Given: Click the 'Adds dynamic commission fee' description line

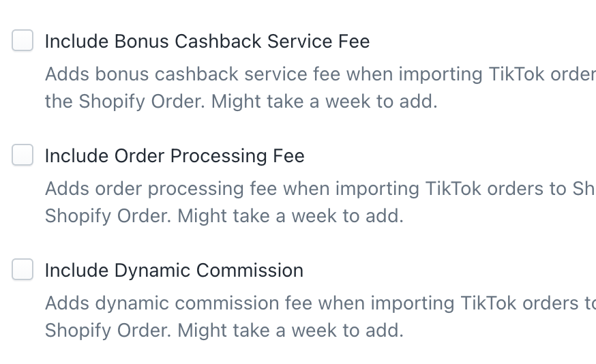Looking at the screenshot, I should pos(321,303).
